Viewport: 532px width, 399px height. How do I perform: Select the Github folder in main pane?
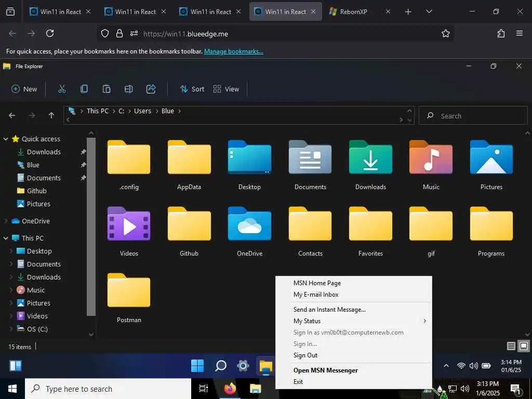pyautogui.click(x=189, y=232)
